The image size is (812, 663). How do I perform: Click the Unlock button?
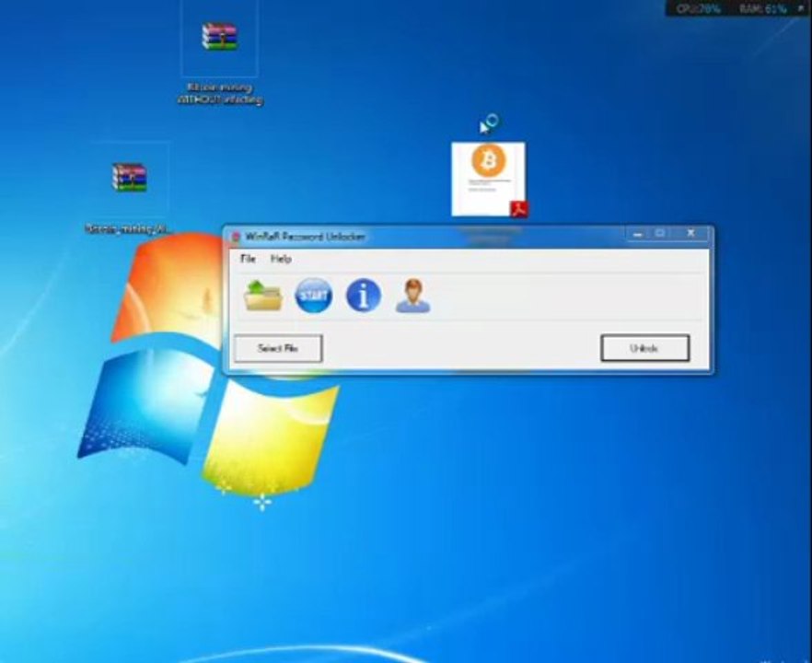644,348
